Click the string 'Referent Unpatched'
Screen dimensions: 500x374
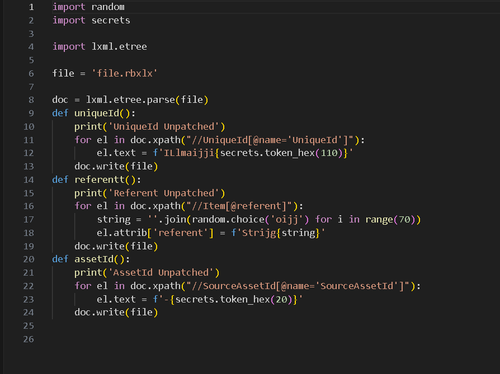pyautogui.click(x=164, y=193)
